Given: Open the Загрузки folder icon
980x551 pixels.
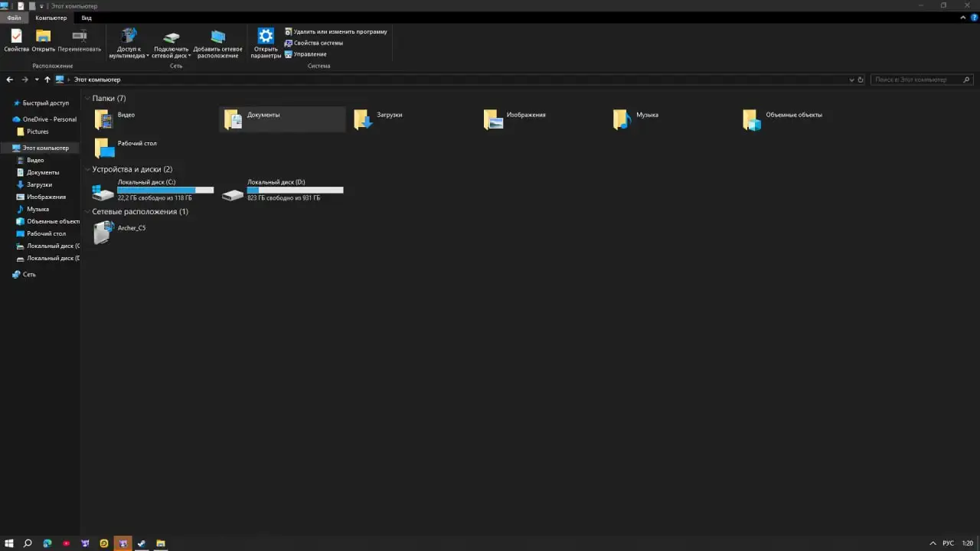Looking at the screenshot, I should point(363,119).
